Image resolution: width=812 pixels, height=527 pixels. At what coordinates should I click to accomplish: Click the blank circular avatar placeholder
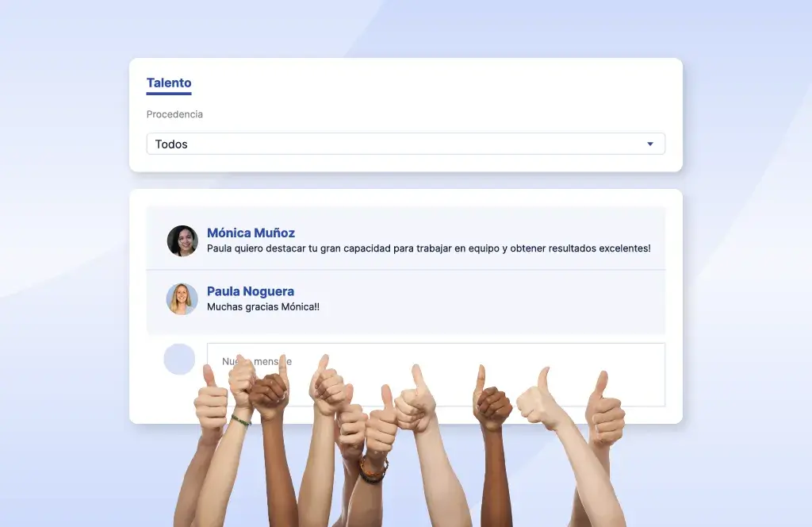click(179, 359)
